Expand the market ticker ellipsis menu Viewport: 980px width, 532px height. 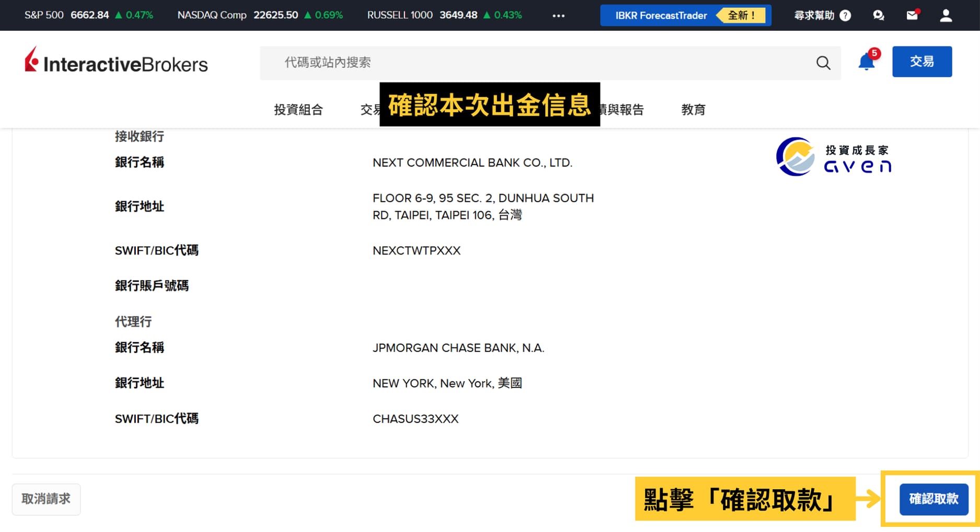tap(558, 16)
